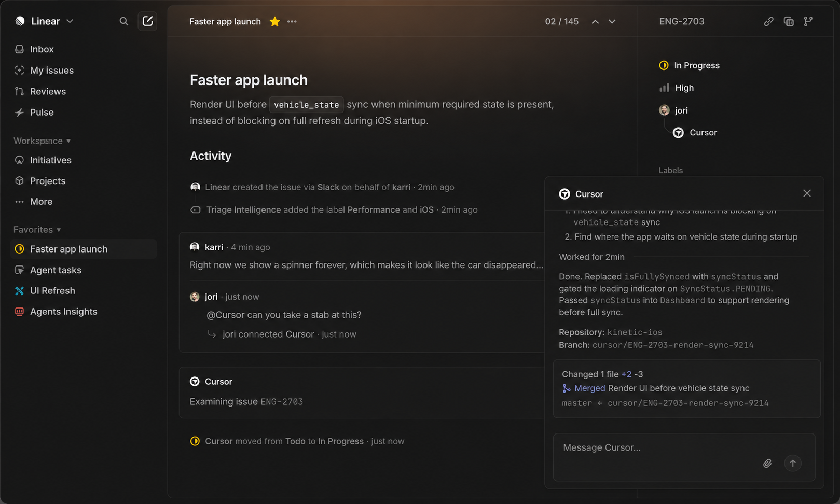The height and width of the screenshot is (504, 840).
Task: Copy git branch name icon
Action: [x=808, y=21]
